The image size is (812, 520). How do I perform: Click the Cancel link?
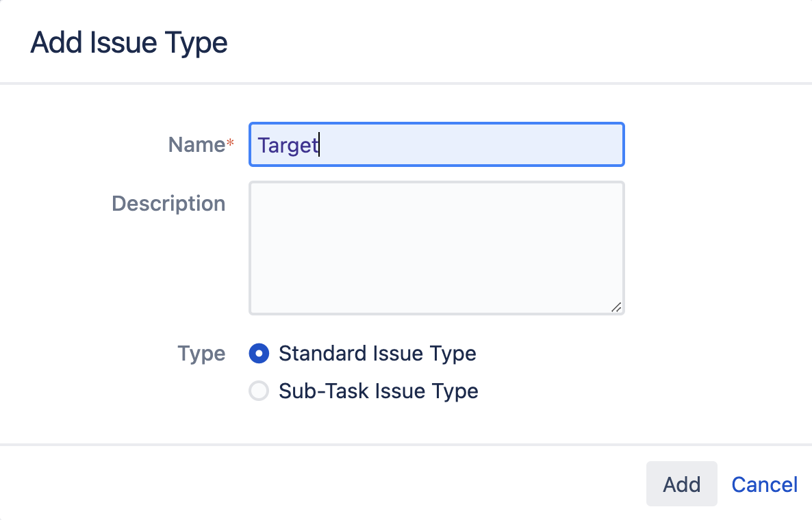(764, 484)
